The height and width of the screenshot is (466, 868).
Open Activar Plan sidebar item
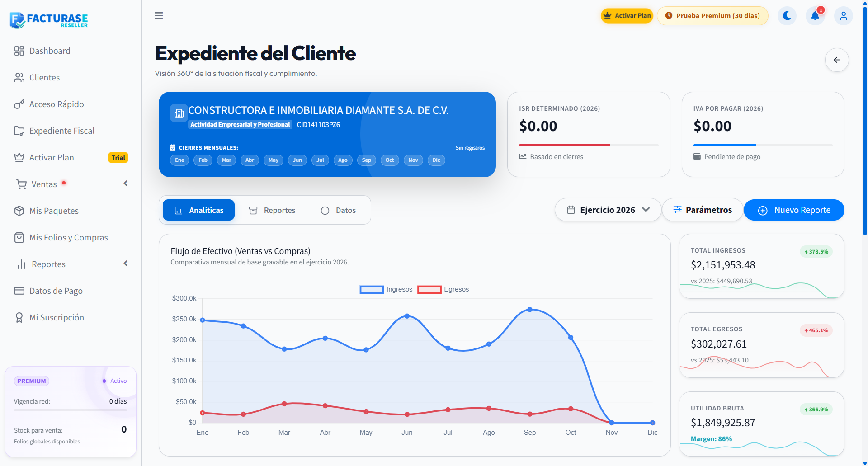point(71,157)
